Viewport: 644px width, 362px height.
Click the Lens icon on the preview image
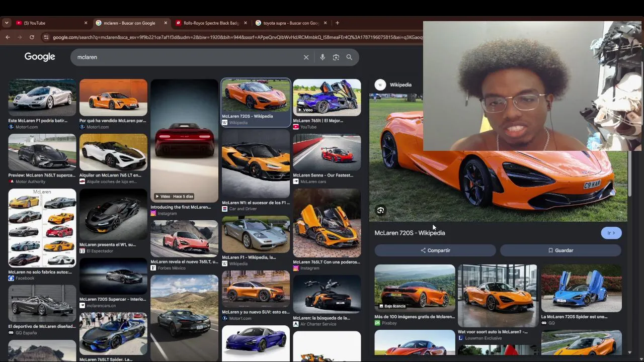(381, 211)
